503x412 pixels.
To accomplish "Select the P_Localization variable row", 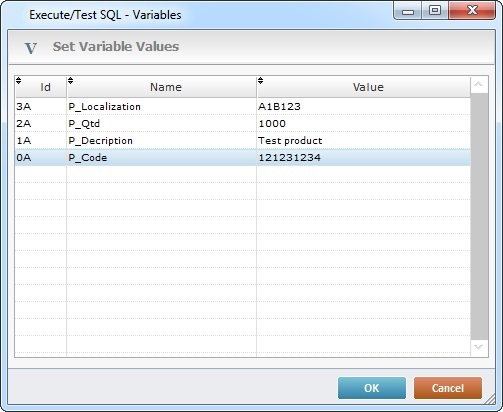I will click(x=243, y=107).
